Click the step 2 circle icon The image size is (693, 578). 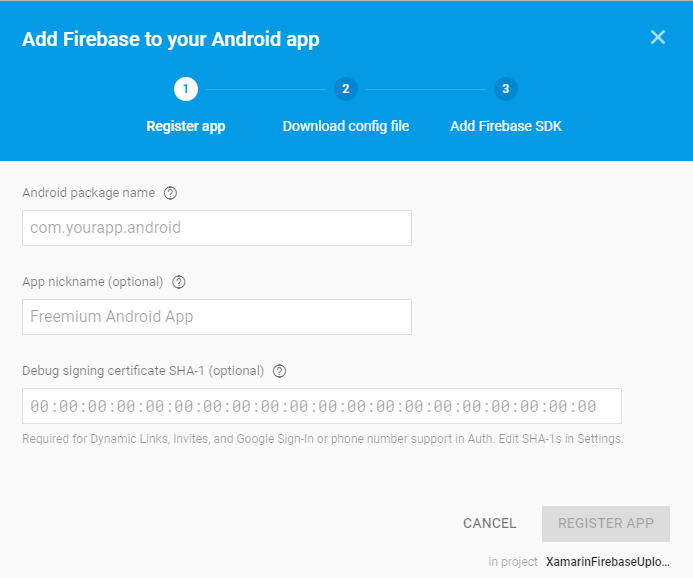coord(345,89)
